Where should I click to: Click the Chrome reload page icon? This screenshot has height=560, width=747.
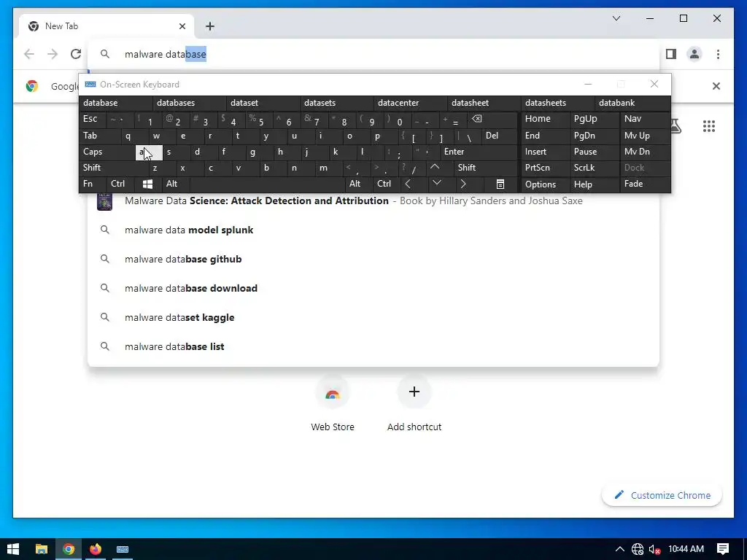point(76,54)
